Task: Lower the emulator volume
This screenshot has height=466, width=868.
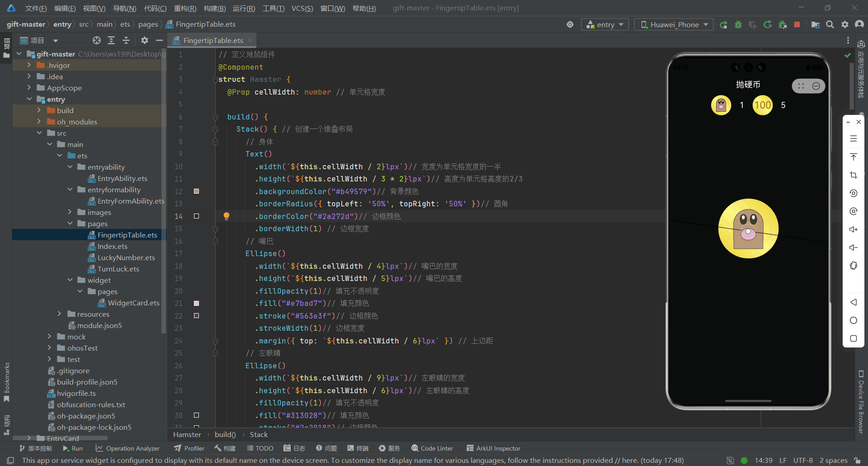Action: point(854,247)
